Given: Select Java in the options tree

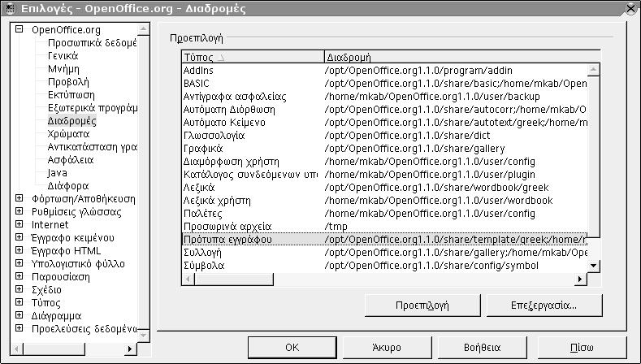Looking at the screenshot, I should (57, 173).
